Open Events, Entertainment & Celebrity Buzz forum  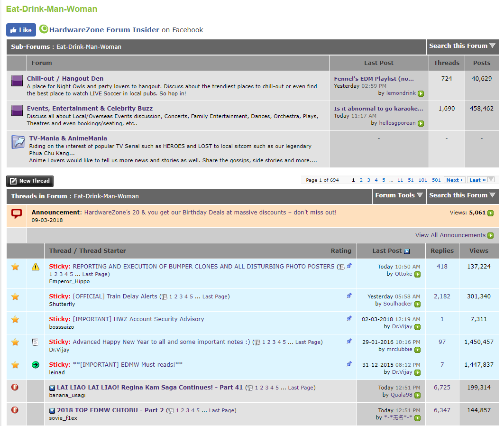90,108
